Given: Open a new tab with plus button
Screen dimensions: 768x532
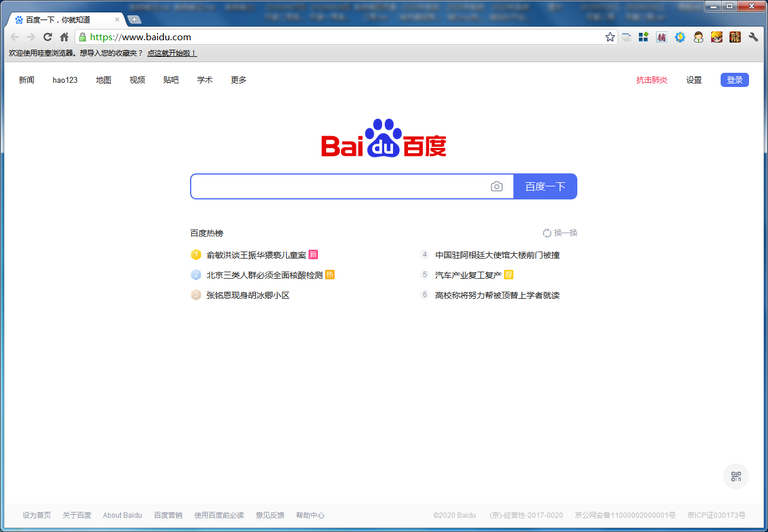Looking at the screenshot, I should (134, 20).
